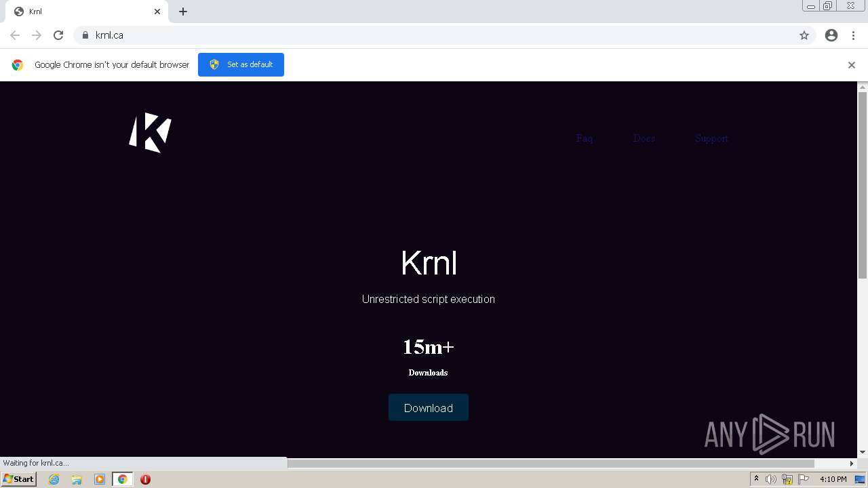
Task: Open the Docs link
Action: coord(644,138)
